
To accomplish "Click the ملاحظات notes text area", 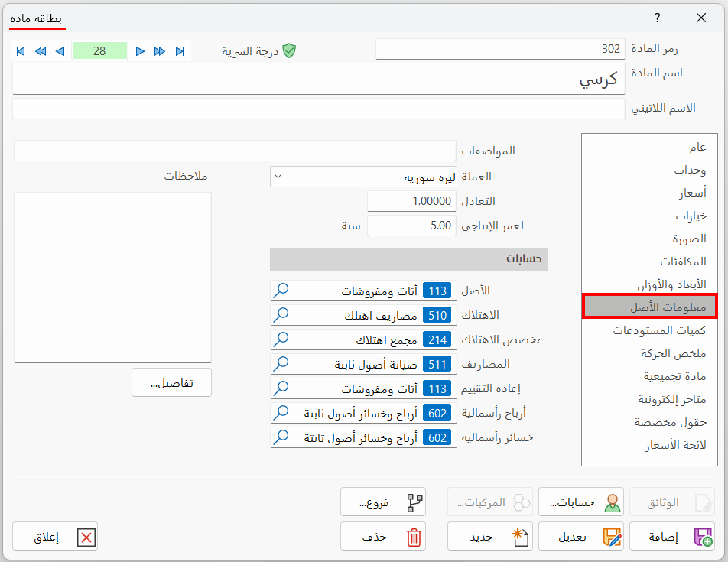I will (113, 277).
